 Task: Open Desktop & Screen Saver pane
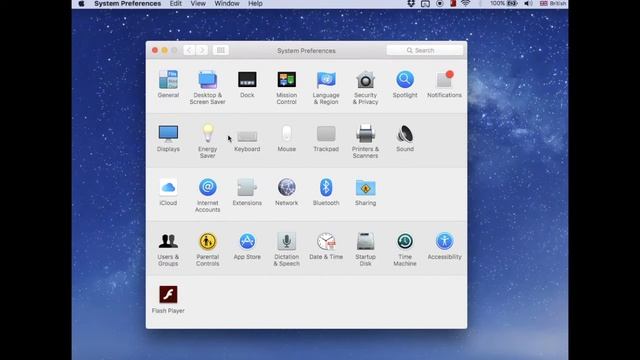[x=207, y=87]
